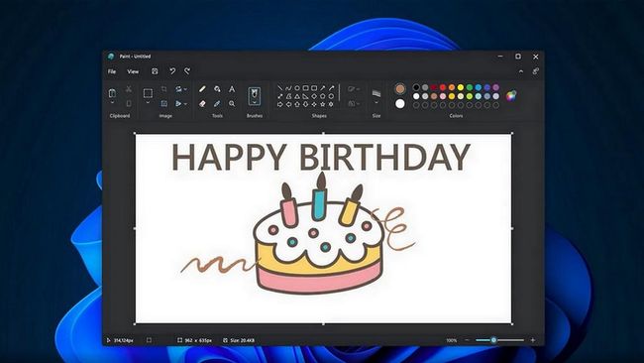
Task: Select the Eraser tool
Action: click(x=202, y=103)
